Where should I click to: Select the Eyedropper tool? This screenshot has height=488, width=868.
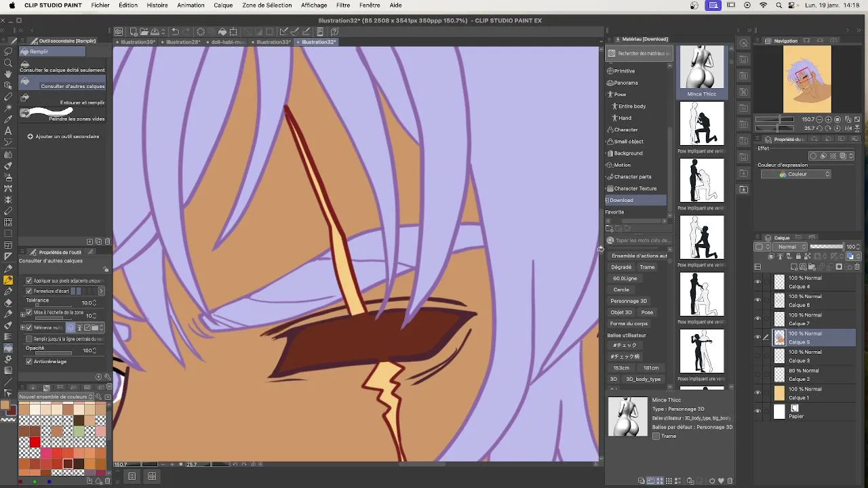tap(8, 119)
